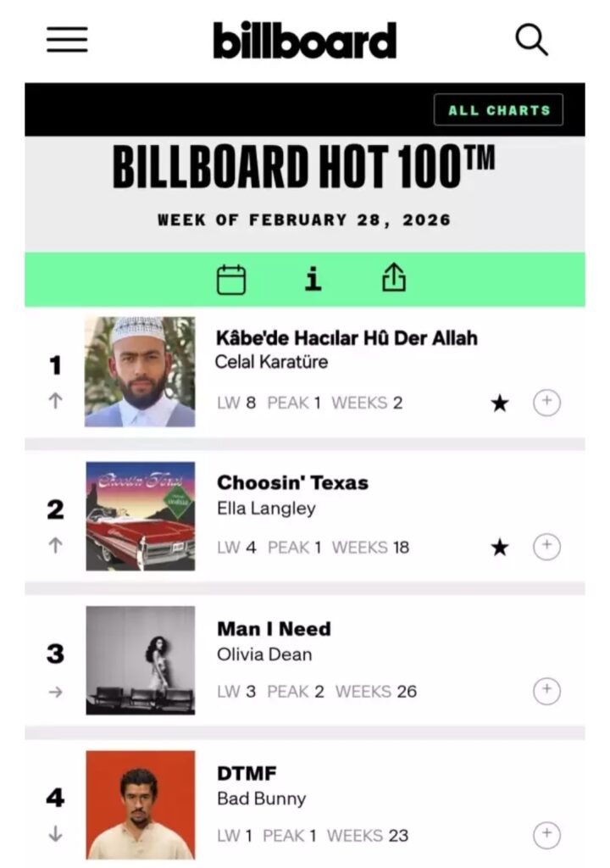
Task: Select the DTMF song title
Action: pos(247,773)
